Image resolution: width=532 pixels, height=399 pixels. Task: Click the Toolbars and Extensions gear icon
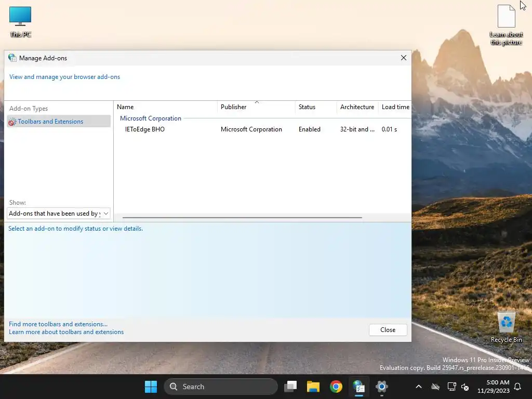pos(12,122)
